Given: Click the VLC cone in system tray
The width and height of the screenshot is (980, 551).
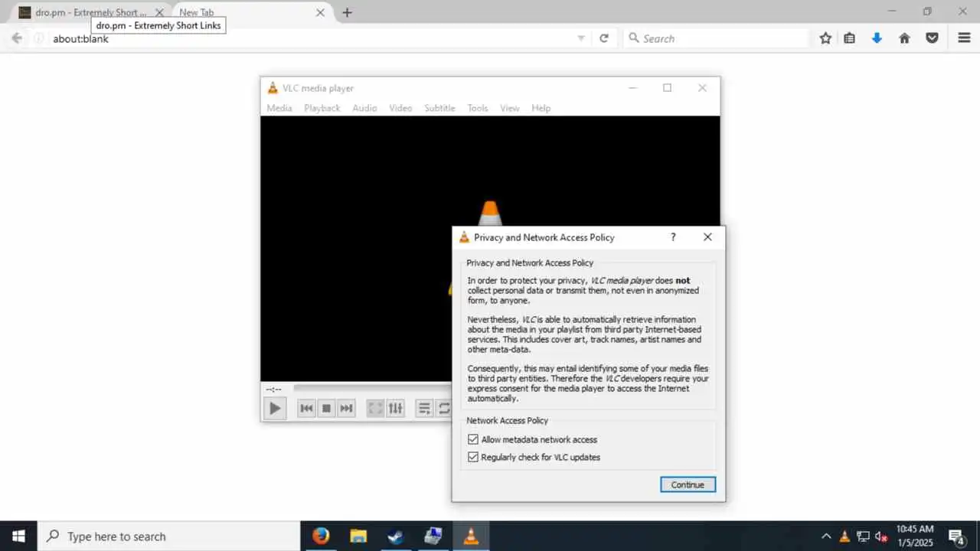Looking at the screenshot, I should tap(844, 536).
